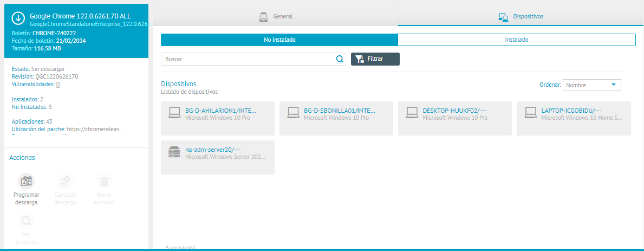The image size is (644, 251).
Task: Click the Google Chrome 122.0.6261.70 ALL title
Action: coord(81,16)
